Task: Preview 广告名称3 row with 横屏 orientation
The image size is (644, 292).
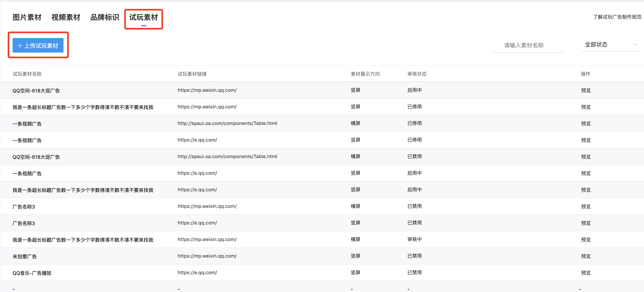Action: [x=586, y=206]
